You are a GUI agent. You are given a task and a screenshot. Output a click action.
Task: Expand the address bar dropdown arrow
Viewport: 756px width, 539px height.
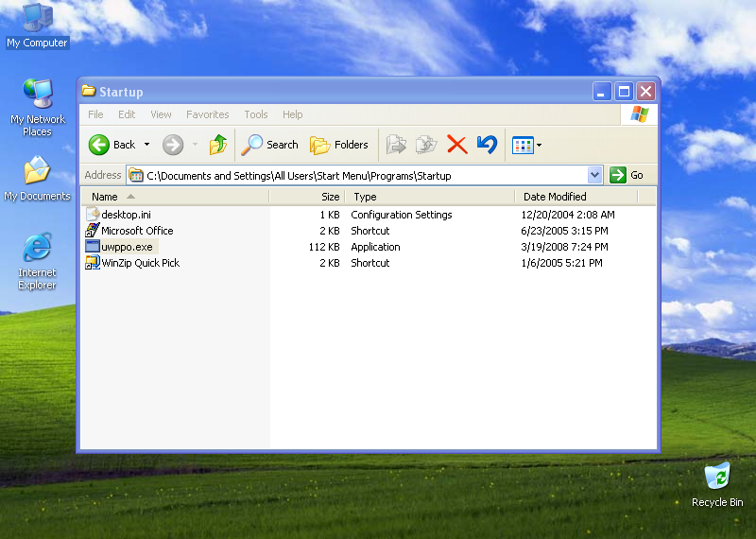pyautogui.click(x=594, y=175)
